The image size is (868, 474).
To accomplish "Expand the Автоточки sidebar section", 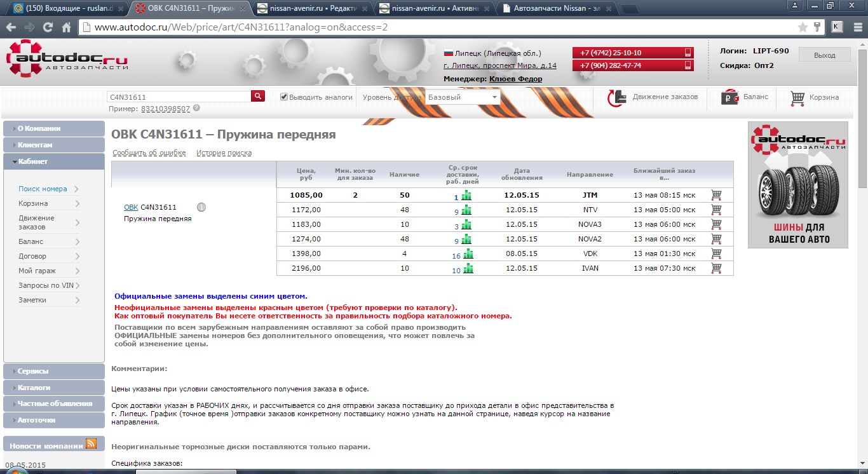I will pyautogui.click(x=54, y=420).
